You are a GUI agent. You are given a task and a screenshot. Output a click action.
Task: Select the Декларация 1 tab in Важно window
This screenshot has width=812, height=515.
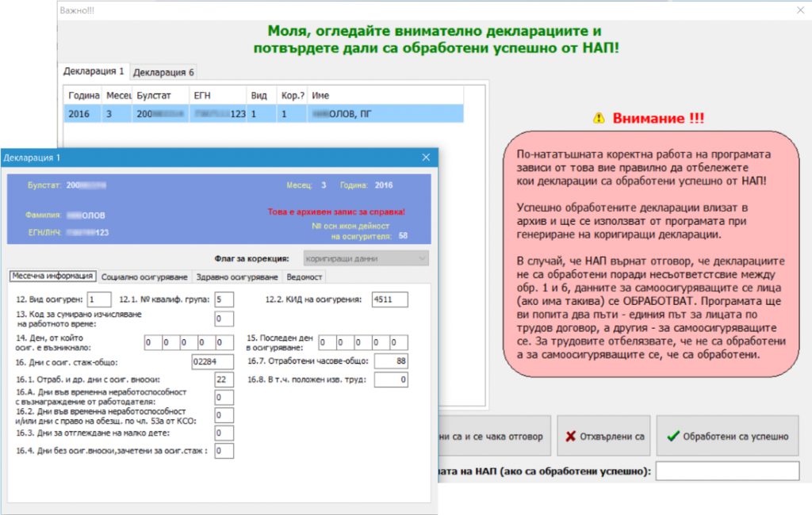94,71
